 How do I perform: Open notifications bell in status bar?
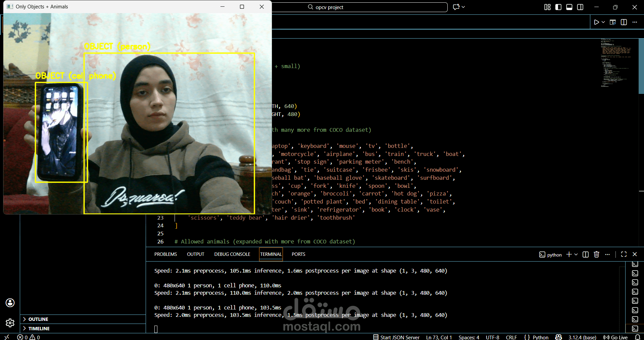click(x=638, y=337)
